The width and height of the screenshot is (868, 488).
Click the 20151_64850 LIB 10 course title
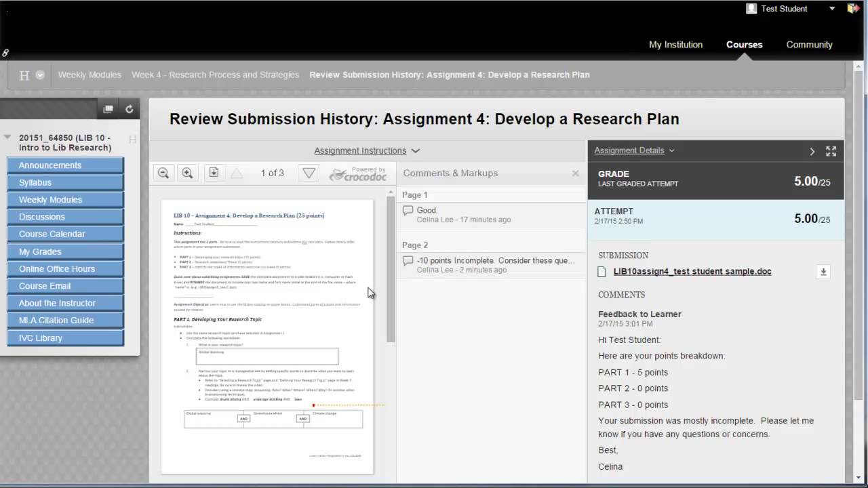click(x=65, y=142)
